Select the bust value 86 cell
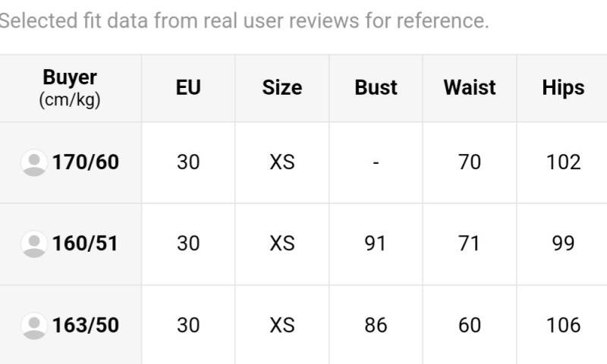The width and height of the screenshot is (607, 364). 376,325
